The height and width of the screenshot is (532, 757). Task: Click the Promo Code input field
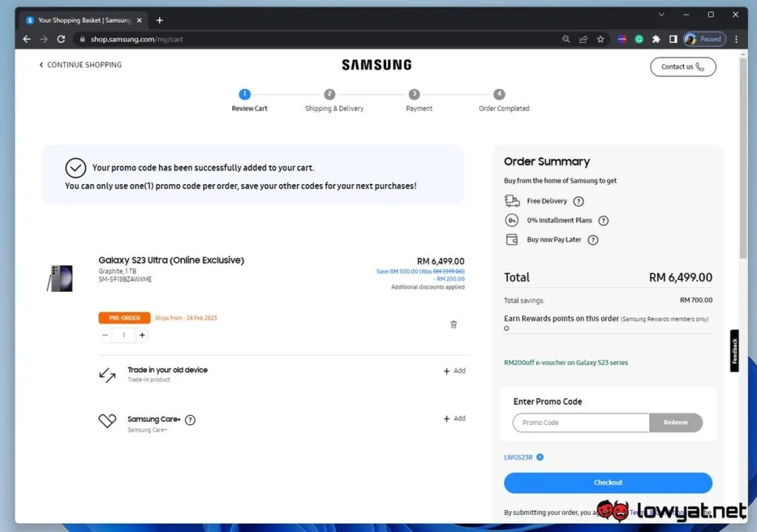[581, 423]
